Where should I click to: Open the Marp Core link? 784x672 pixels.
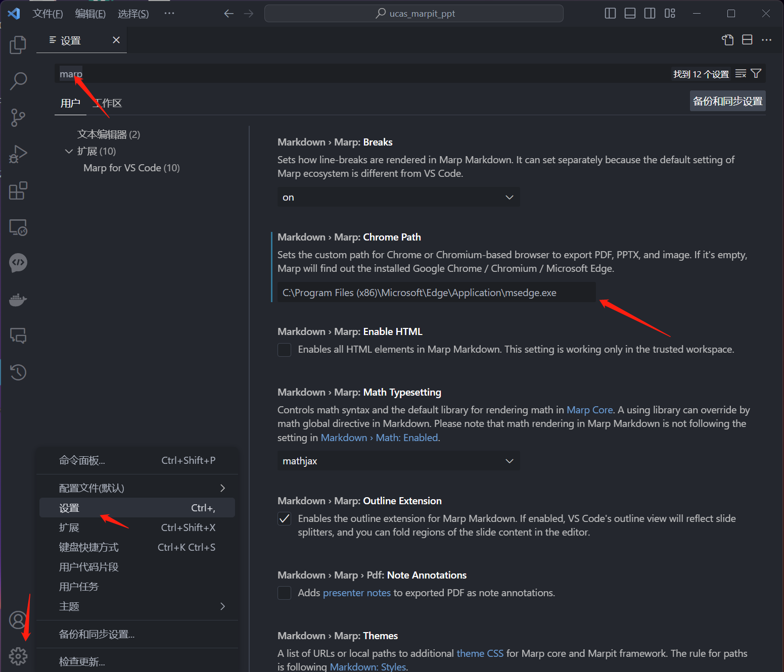click(589, 410)
